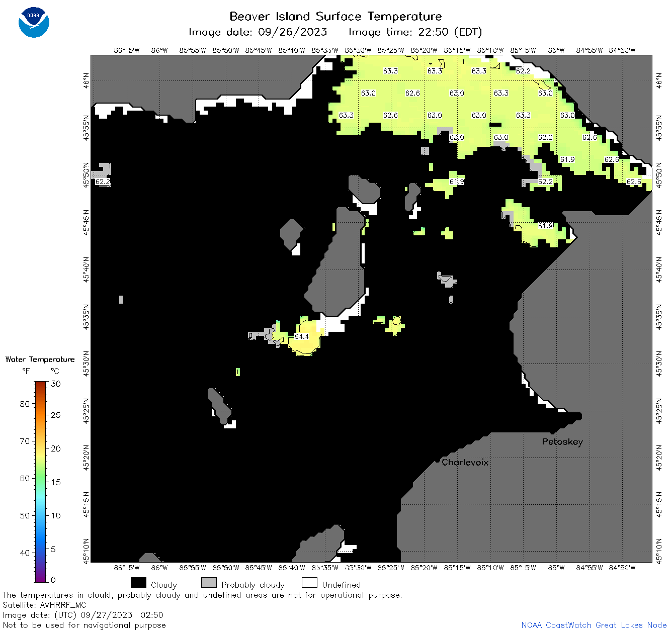The width and height of the screenshot is (672, 633).
Task: Click the 60 mark on Fahrenheit scale
Action: tap(25, 478)
